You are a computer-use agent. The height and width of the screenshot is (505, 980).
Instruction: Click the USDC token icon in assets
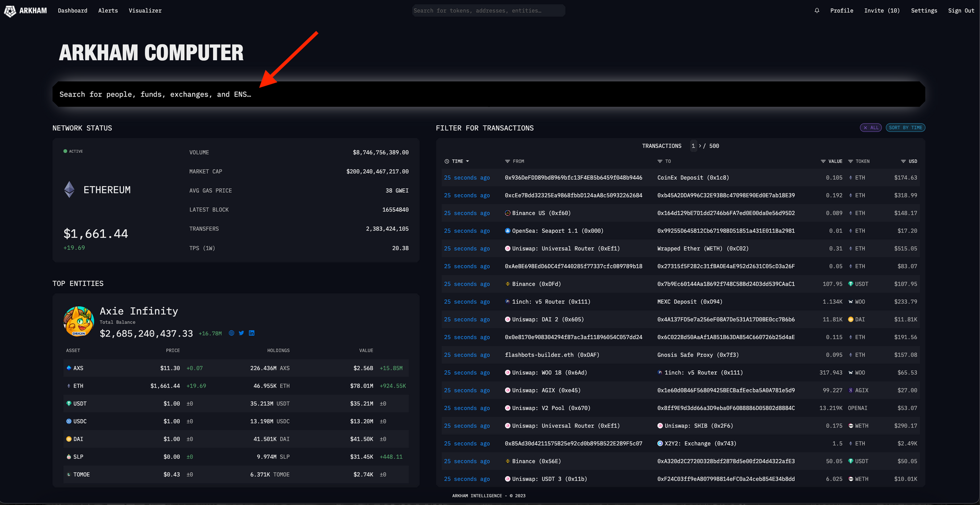(x=69, y=421)
